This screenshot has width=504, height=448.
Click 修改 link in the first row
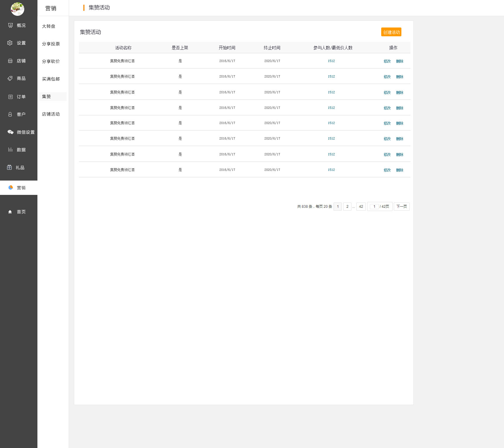tap(387, 61)
